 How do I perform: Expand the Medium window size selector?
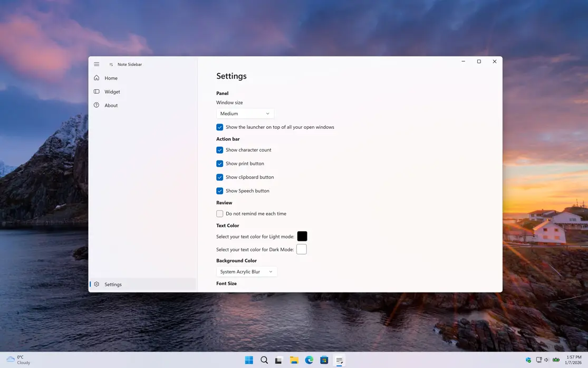(245, 113)
